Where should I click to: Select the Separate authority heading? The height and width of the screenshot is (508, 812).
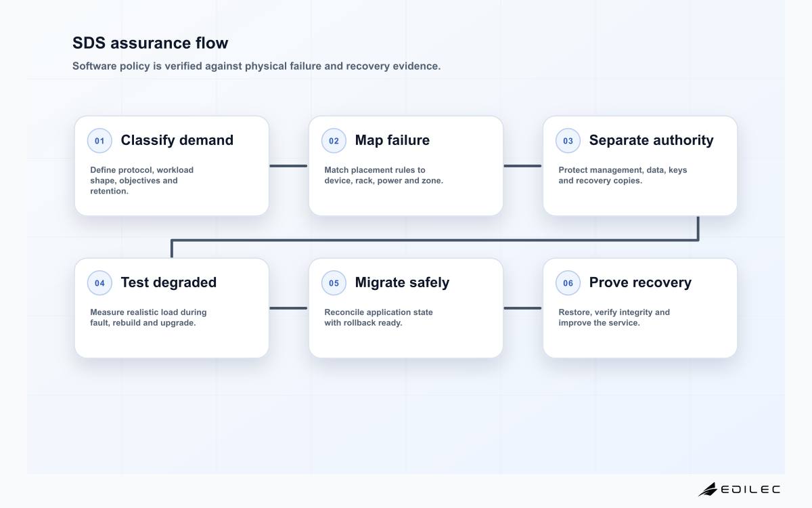tap(651, 140)
